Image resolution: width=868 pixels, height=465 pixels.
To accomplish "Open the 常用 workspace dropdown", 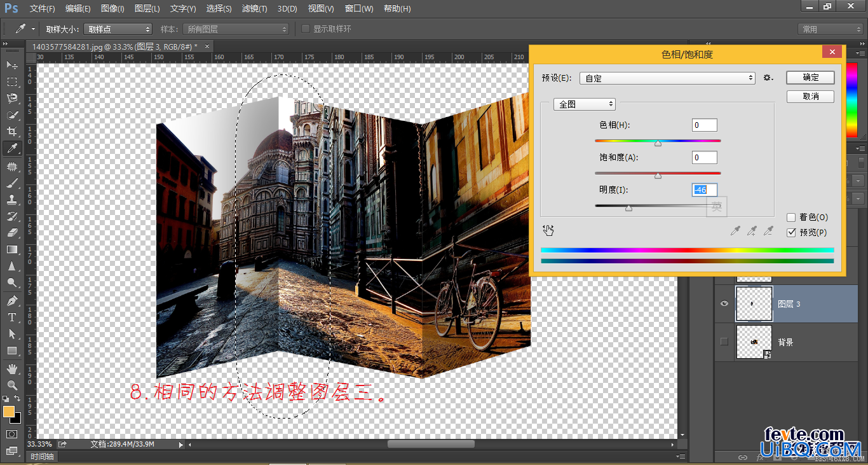I will (831, 29).
